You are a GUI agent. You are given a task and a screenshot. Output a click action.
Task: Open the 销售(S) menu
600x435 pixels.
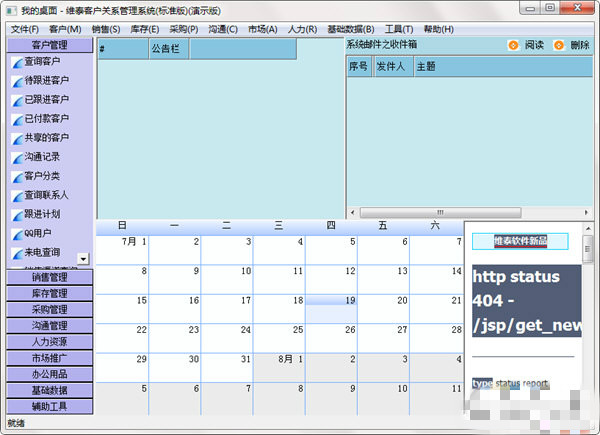pos(106,29)
